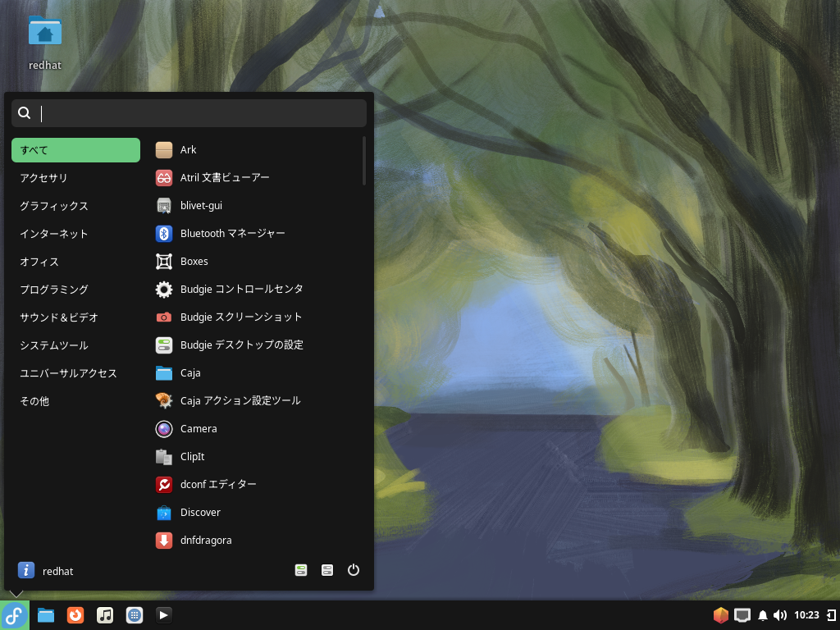Screen dimensions: 840x630
Task: Launch video player from the taskbar
Action: click(164, 615)
